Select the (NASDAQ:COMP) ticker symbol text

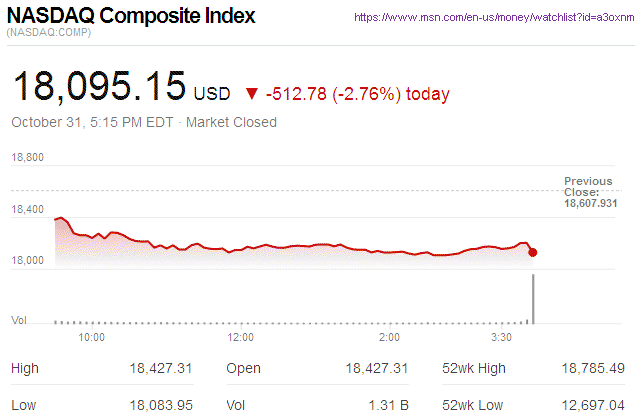pos(50,35)
